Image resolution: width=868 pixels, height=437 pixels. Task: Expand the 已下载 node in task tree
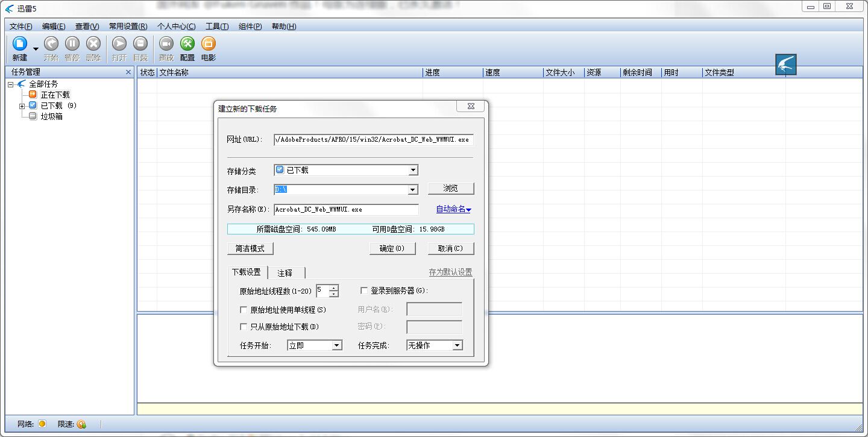[x=22, y=105]
